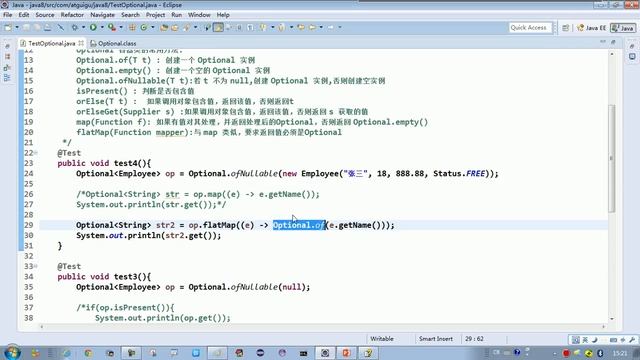Image resolution: width=640 pixels, height=360 pixels.
Task: Open the Next Annotation dropdown arrow
Action: tap(273, 27)
